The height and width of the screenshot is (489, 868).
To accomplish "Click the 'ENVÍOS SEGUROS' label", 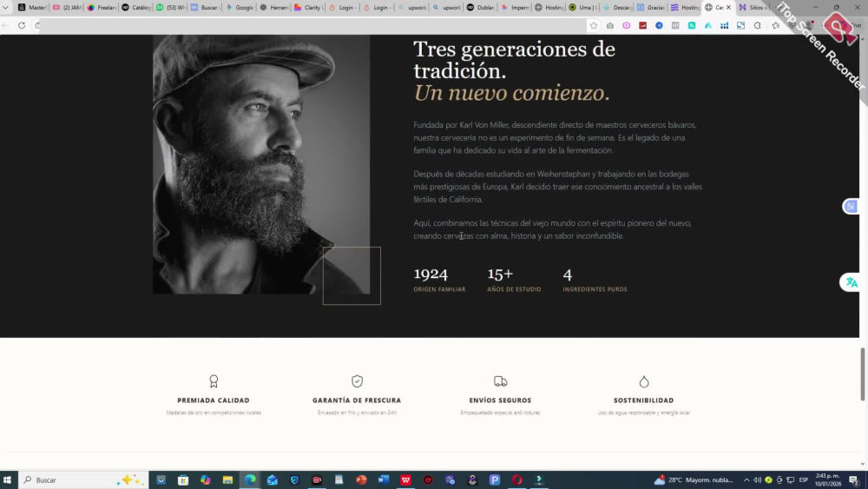I will [x=501, y=400].
